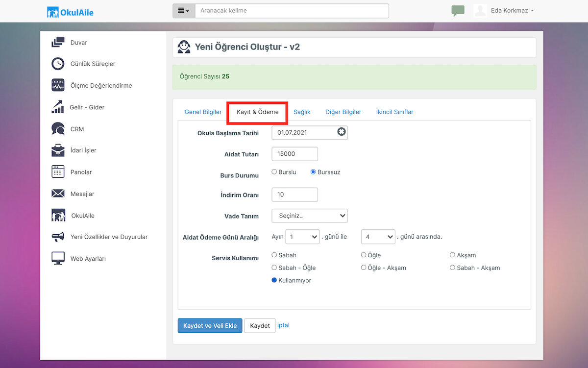Clear the Okula Başlama Tarihi date icon
588x368 pixels.
(x=341, y=132)
